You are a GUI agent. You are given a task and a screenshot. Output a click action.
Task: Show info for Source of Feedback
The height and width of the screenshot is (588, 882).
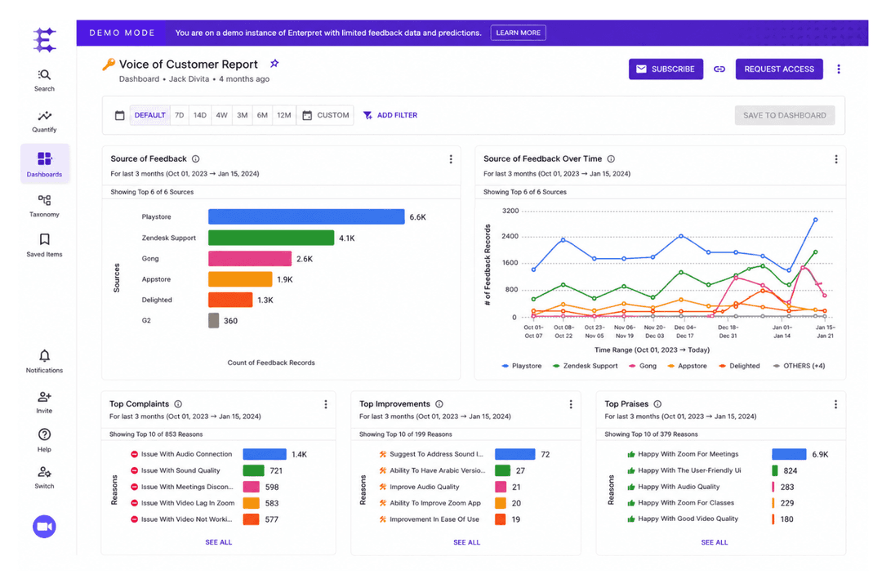click(x=196, y=158)
